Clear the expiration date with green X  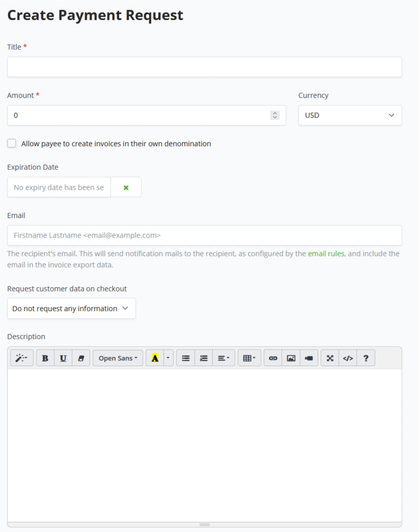point(126,187)
